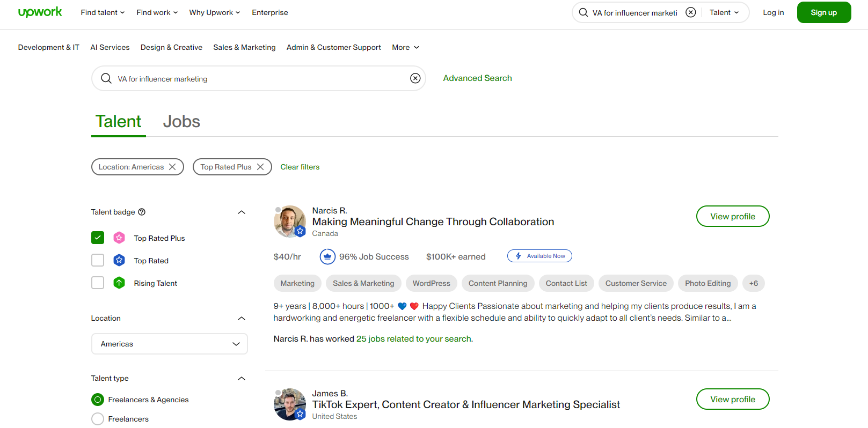
Task: Click the blue Top Rated badge icon
Action: (x=119, y=260)
